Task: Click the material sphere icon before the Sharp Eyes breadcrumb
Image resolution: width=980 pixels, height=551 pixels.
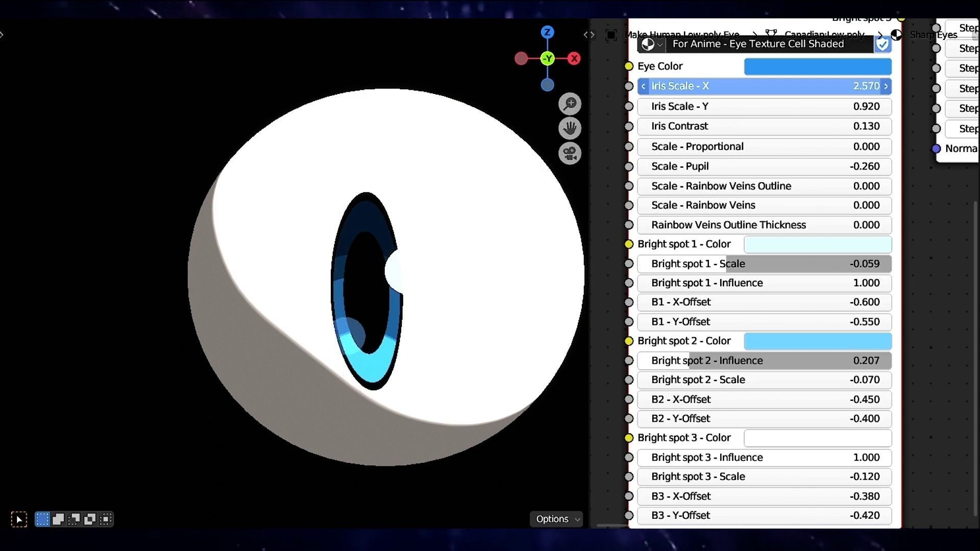Action: (x=896, y=35)
